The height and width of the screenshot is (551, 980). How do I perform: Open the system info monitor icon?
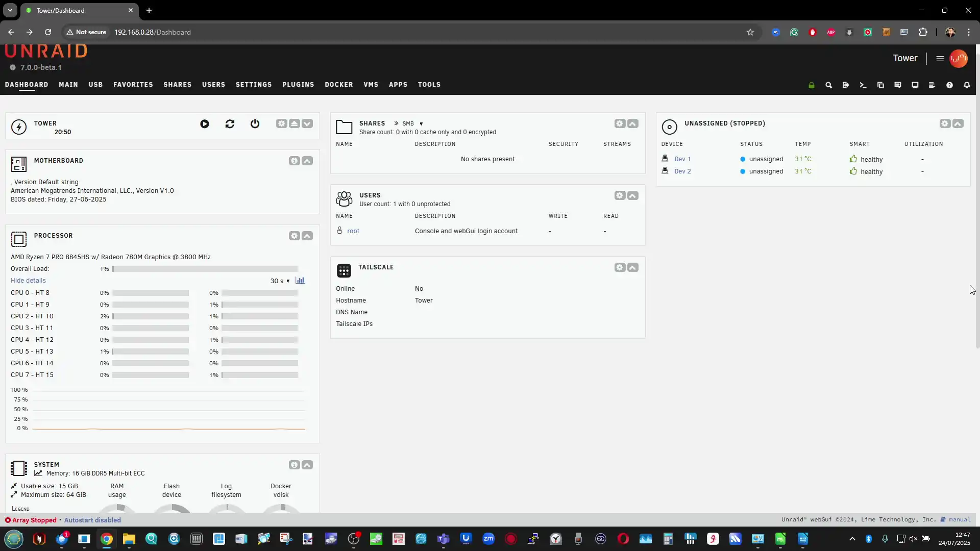(915, 85)
